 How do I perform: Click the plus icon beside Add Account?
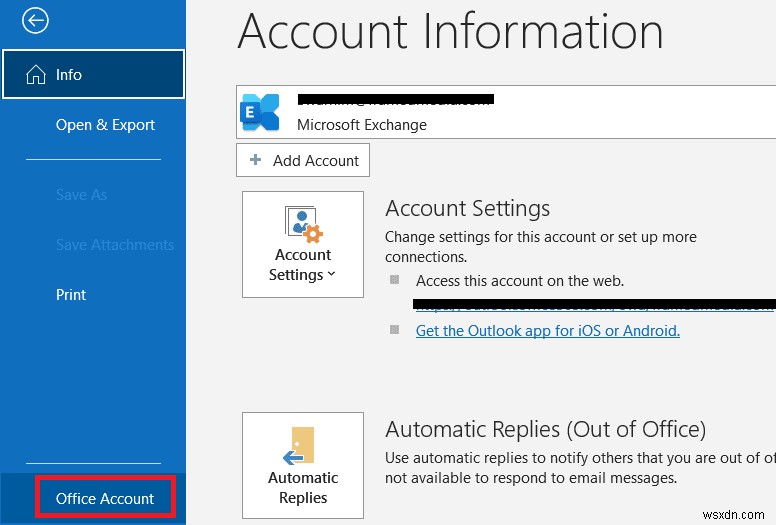[255, 159]
